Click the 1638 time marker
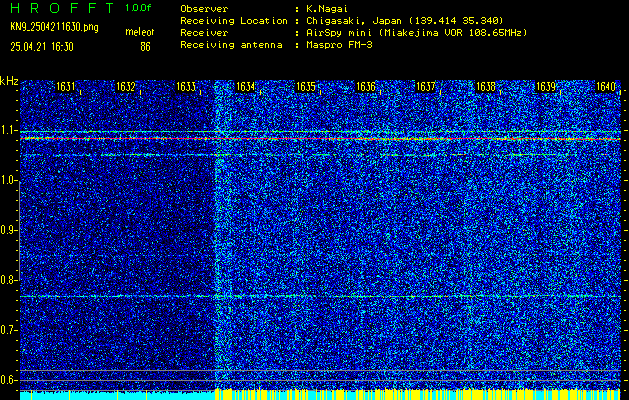This screenshot has height=400, width=629. (486, 87)
